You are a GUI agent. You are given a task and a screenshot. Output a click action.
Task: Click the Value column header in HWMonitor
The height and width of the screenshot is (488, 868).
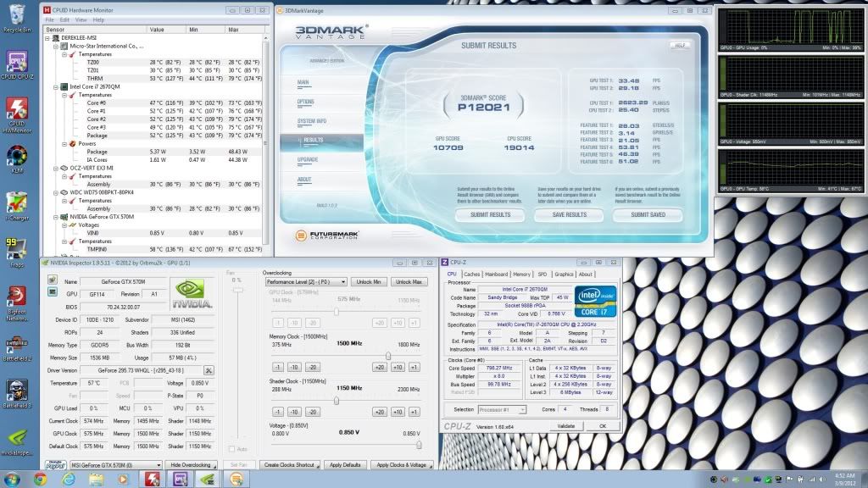click(x=165, y=30)
